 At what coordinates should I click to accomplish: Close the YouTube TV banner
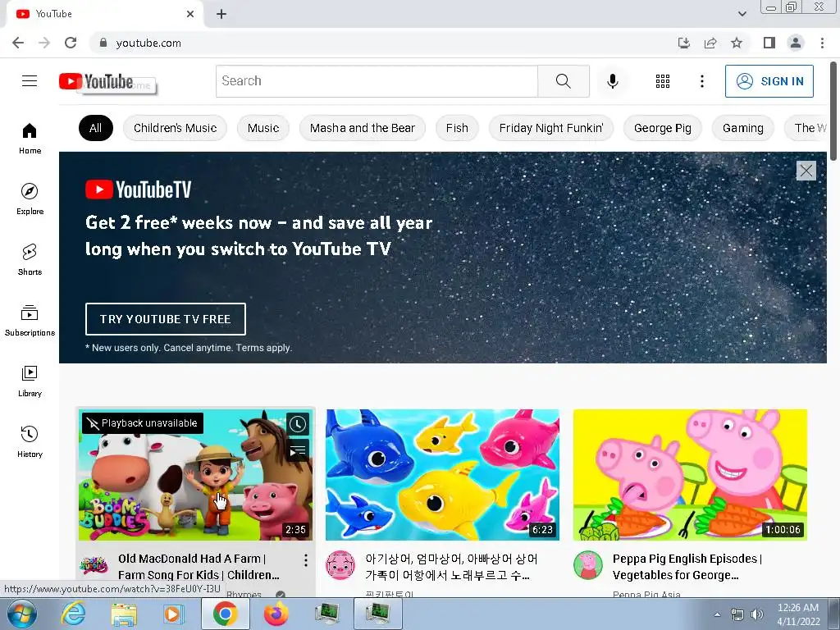[x=806, y=171]
